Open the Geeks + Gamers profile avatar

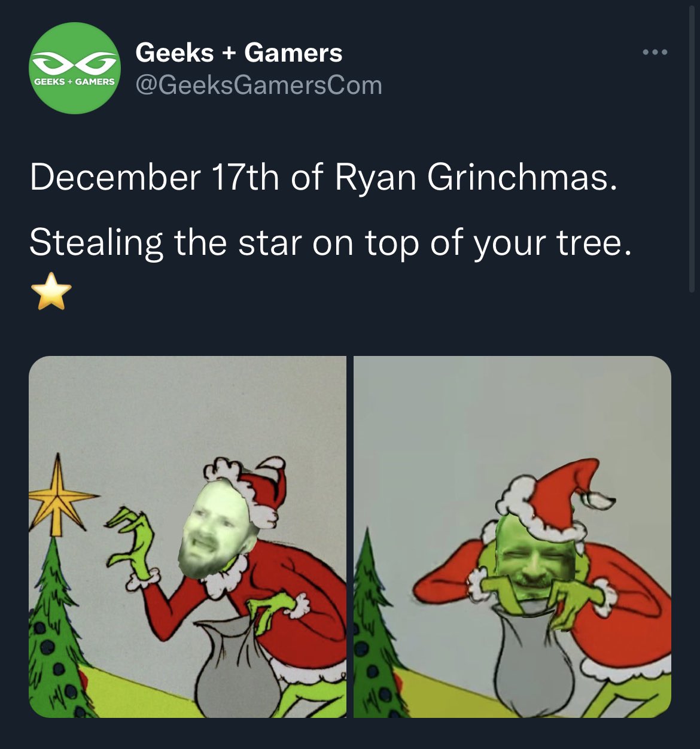coord(75,68)
